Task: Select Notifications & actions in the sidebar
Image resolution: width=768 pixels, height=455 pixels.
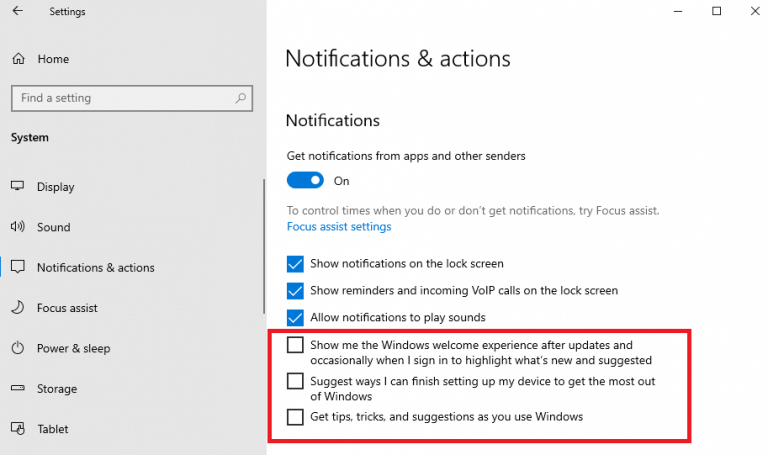Action: point(96,267)
